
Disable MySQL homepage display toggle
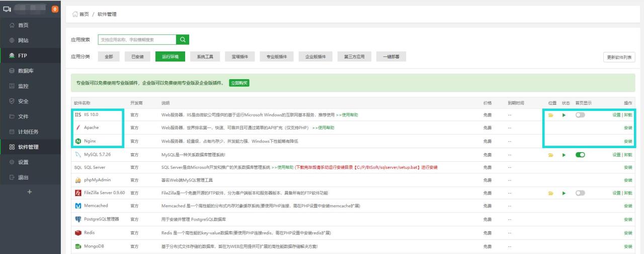click(581, 155)
